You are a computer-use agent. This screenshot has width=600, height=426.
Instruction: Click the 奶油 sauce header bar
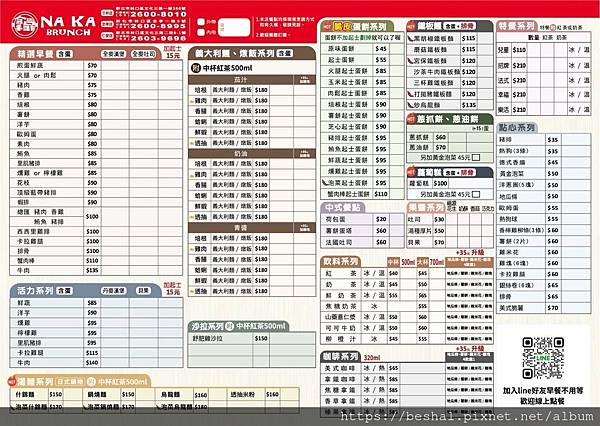241,153
